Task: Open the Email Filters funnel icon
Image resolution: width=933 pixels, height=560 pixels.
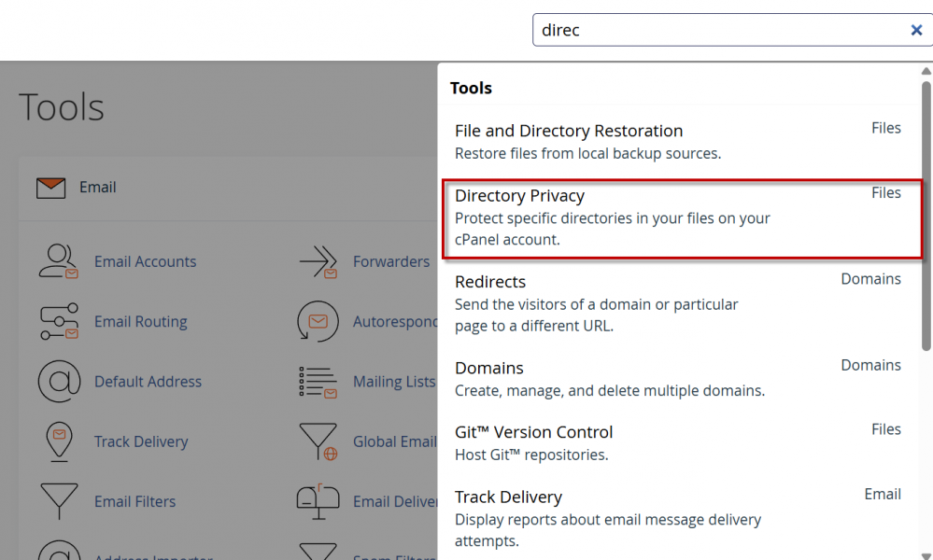Action: [x=59, y=501]
